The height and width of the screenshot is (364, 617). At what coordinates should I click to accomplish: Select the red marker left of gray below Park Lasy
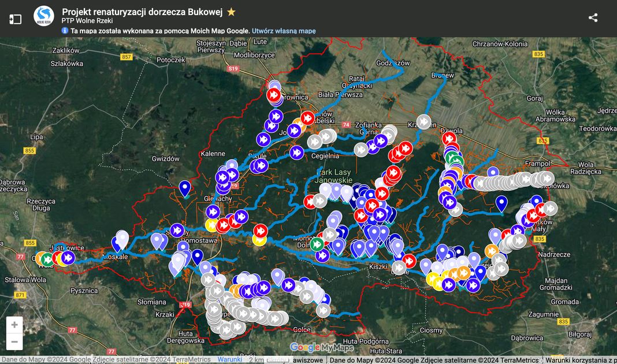coord(310,202)
